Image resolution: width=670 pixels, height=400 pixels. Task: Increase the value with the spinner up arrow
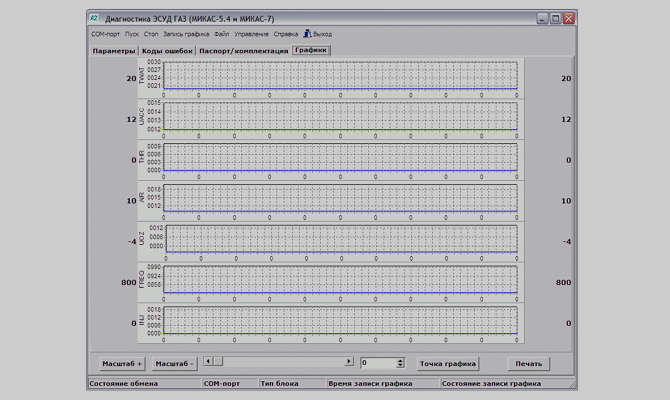point(401,360)
